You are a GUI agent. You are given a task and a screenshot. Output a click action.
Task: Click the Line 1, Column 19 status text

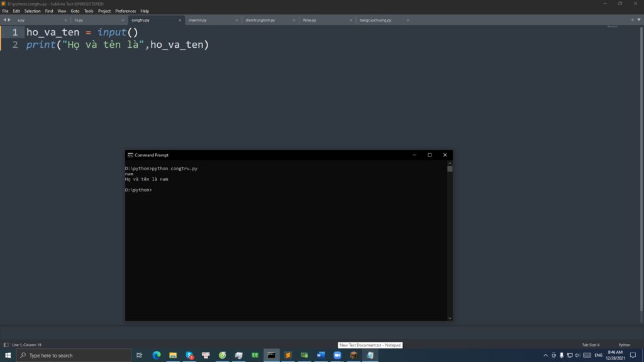point(26,345)
